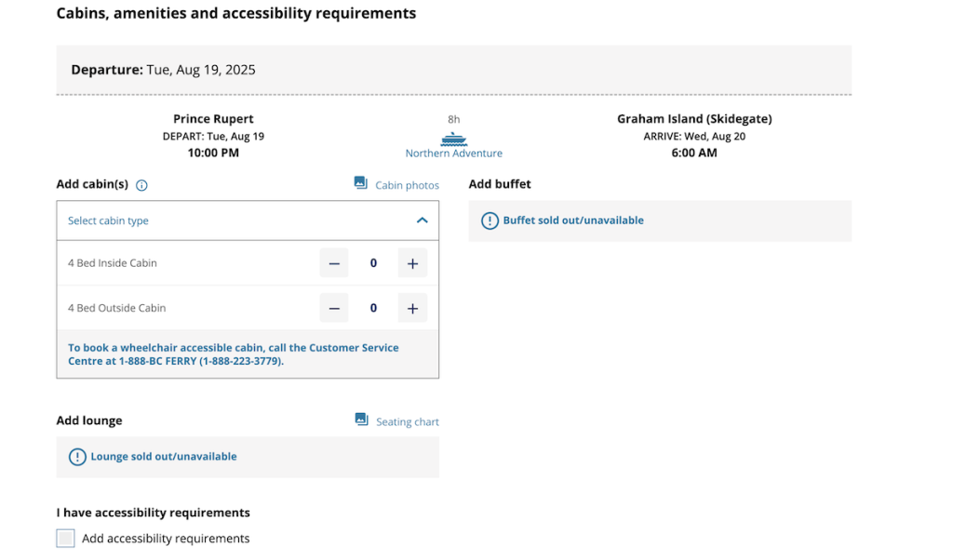Screen dimensions: 953x560
Task: Click the info icon beside Add cabin(s)
Action: [x=141, y=185]
